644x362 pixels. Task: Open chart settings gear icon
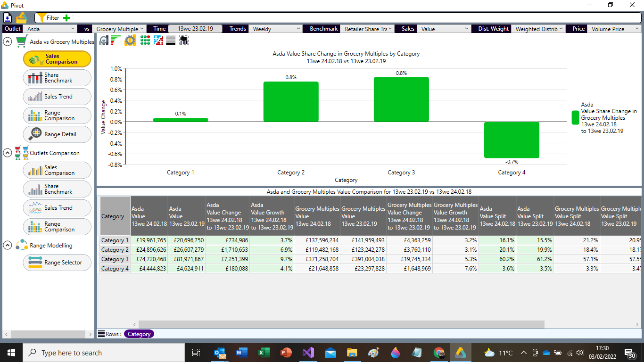click(x=130, y=41)
